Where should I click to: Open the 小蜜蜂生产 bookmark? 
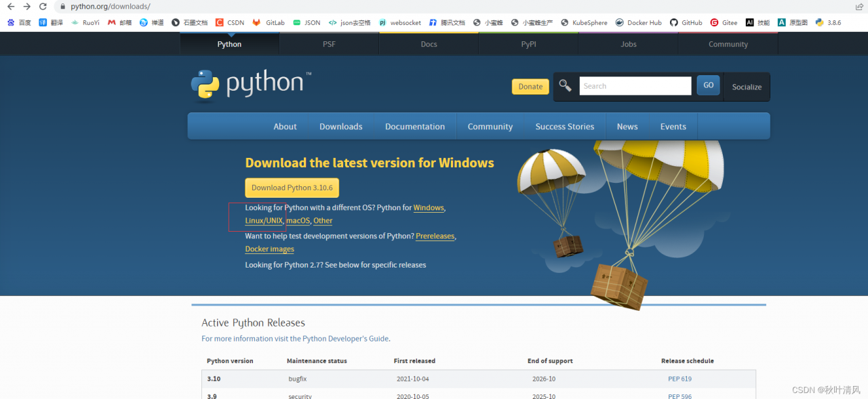click(x=532, y=22)
